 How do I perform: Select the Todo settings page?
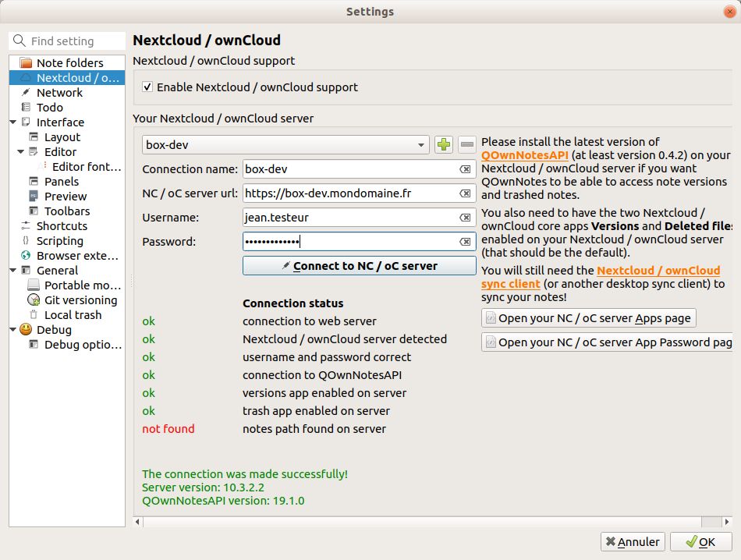[51, 107]
